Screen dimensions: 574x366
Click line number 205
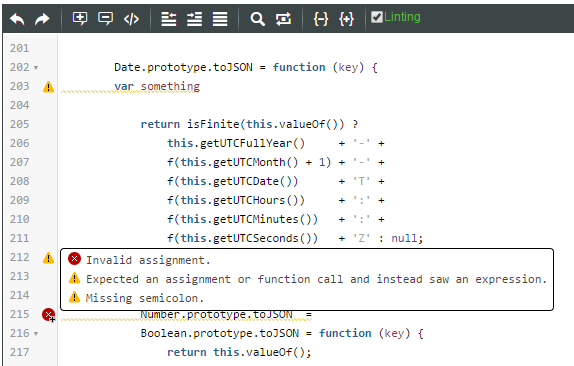click(19, 124)
